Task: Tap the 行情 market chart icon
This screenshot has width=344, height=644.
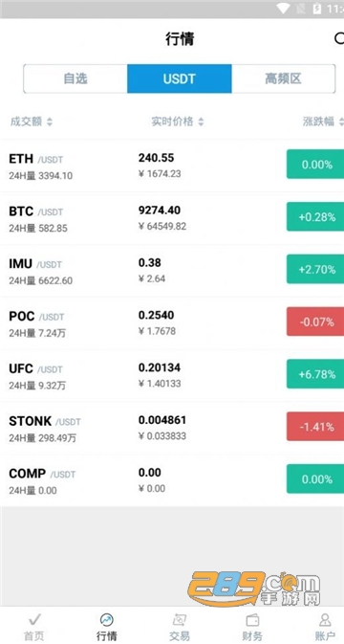Action: point(106,619)
